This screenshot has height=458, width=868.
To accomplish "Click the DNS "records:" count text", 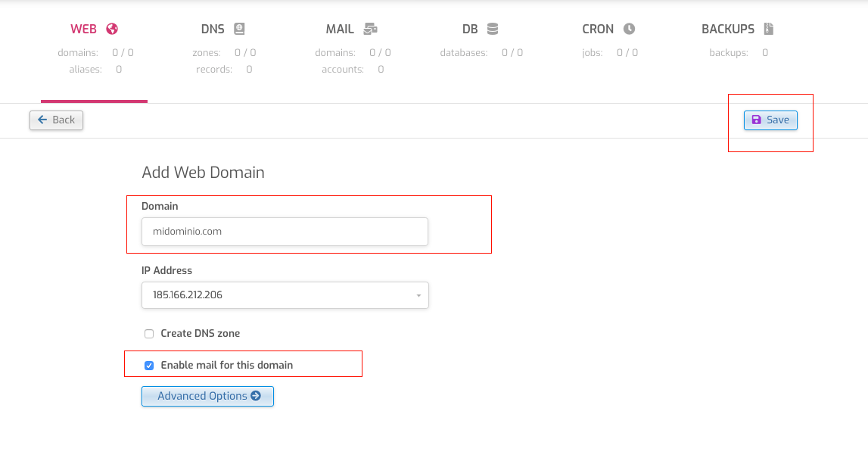I will pyautogui.click(x=224, y=69).
